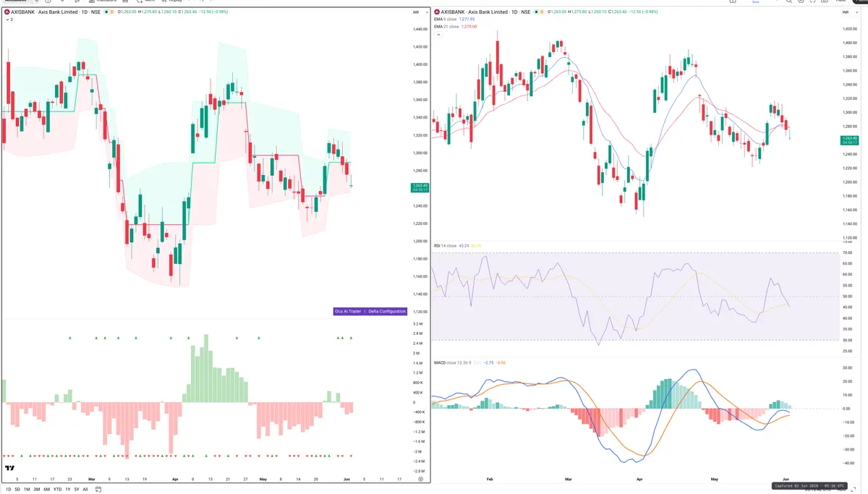The width and height of the screenshot is (868, 494).
Task: Click 70.00 level on the RSI scale
Action: coord(848,252)
